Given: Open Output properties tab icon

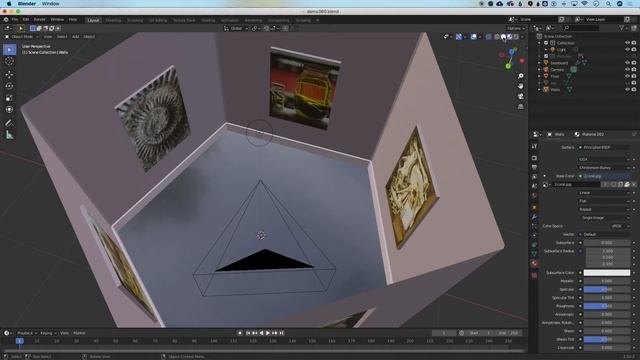Looking at the screenshot, I should pyautogui.click(x=534, y=167).
